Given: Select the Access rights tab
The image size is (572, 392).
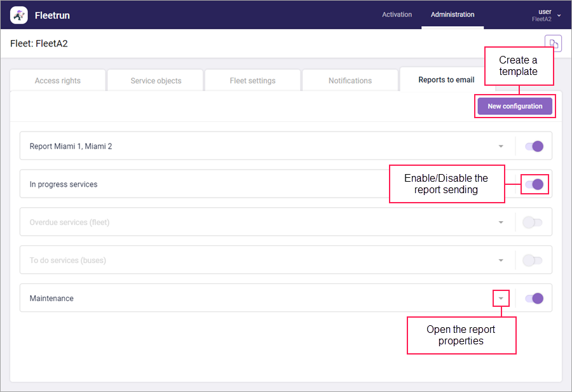Looking at the screenshot, I should click(58, 81).
